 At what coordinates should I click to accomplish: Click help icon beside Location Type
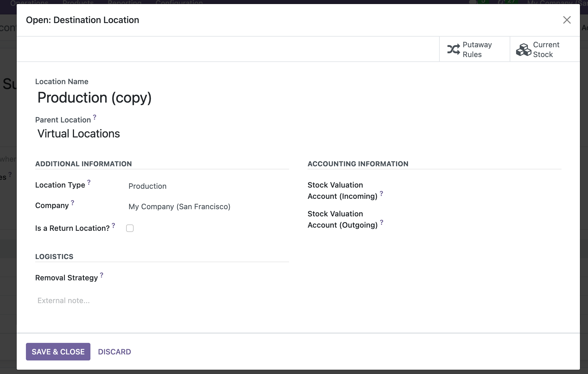tap(89, 182)
